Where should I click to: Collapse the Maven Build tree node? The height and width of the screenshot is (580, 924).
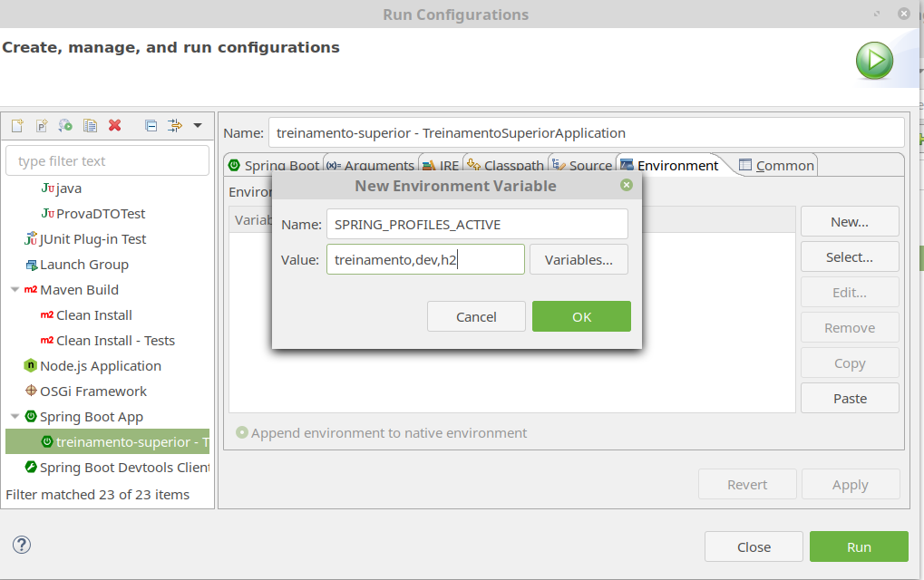point(15,290)
